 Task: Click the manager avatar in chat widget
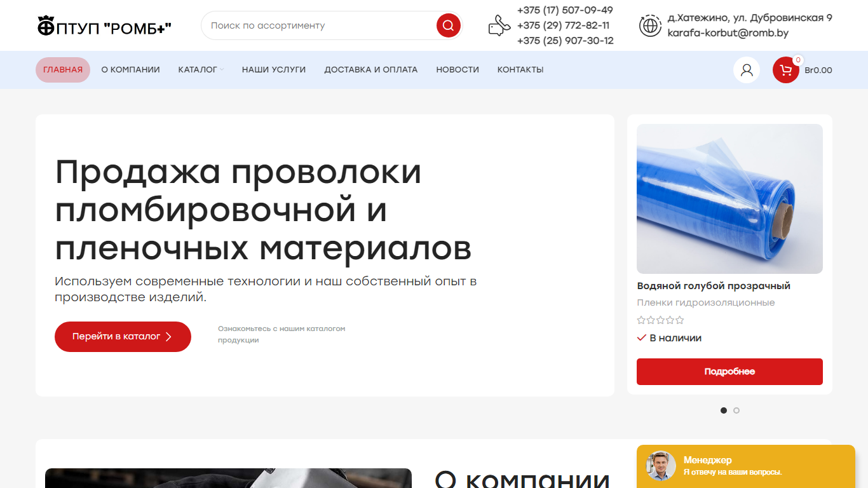tap(661, 466)
